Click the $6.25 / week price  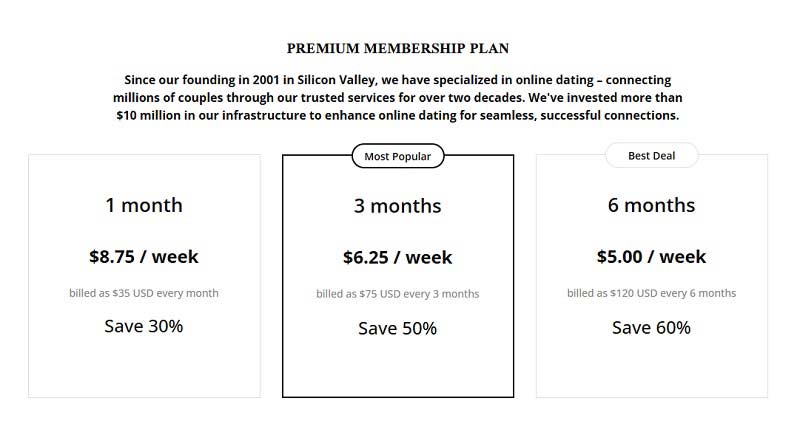[397, 258]
